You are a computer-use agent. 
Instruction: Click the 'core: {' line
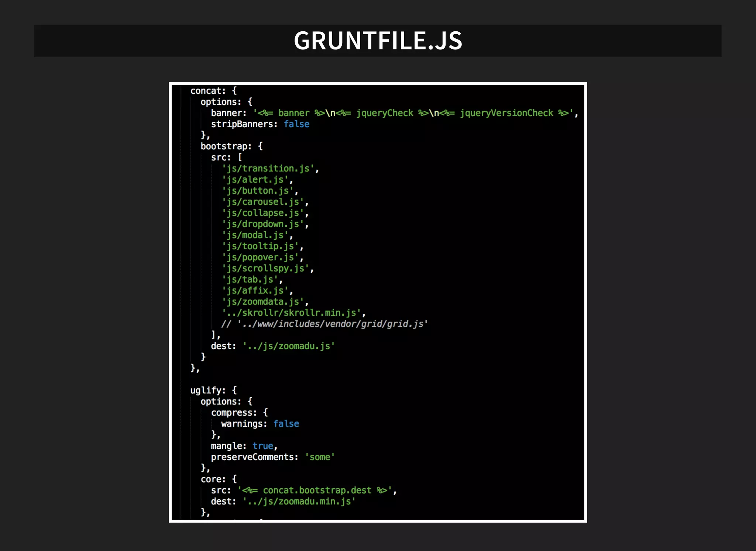219,479
